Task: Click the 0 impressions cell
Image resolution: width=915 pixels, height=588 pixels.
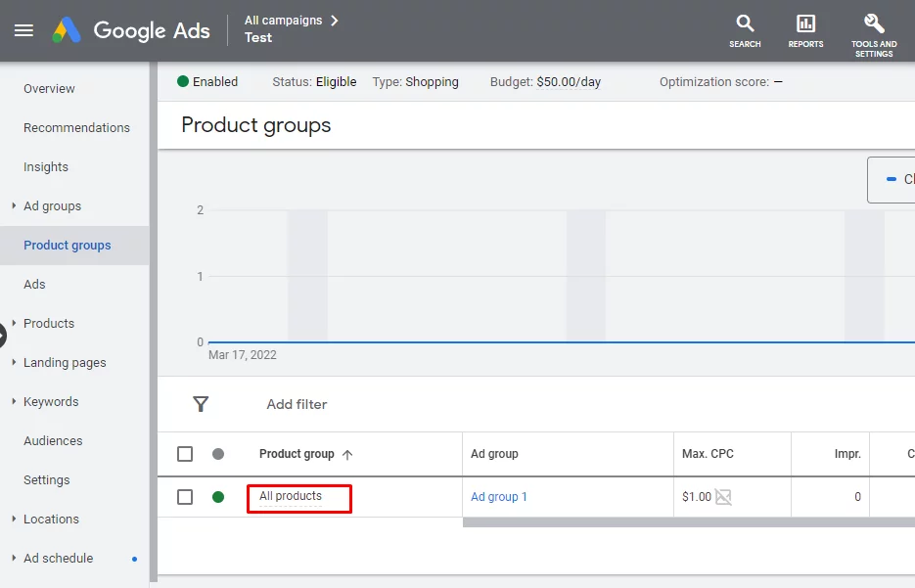Action: click(857, 497)
